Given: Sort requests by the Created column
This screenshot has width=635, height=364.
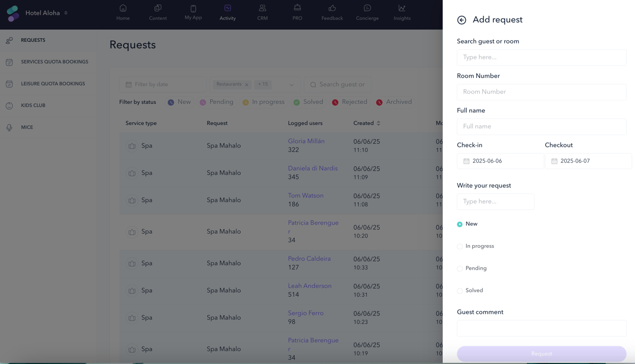Looking at the screenshot, I should 379,123.
